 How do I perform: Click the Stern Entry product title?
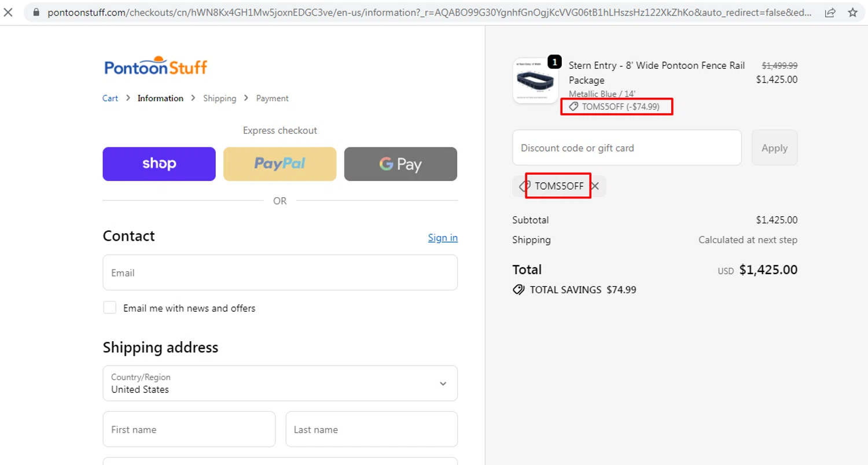[657, 73]
